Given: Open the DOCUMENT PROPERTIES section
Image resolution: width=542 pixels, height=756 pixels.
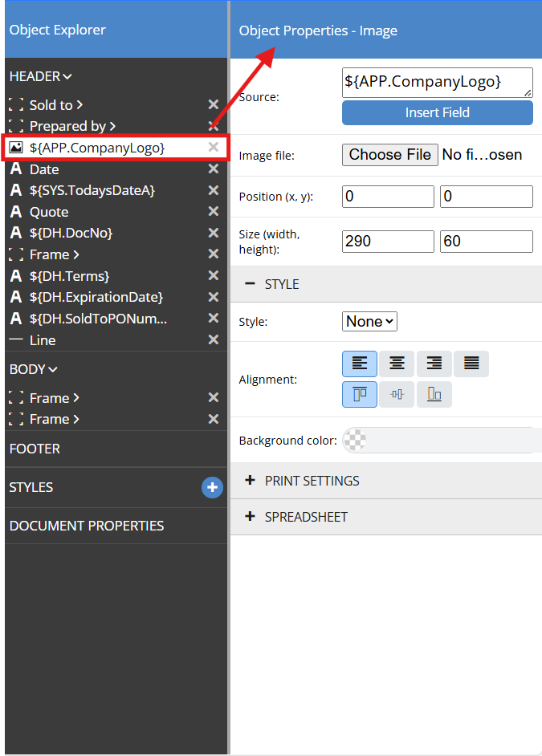Looking at the screenshot, I should 86,526.
